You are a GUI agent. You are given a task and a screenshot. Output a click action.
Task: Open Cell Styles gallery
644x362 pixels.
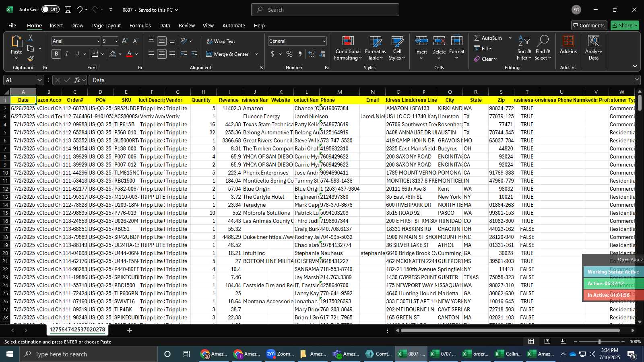tap(397, 48)
